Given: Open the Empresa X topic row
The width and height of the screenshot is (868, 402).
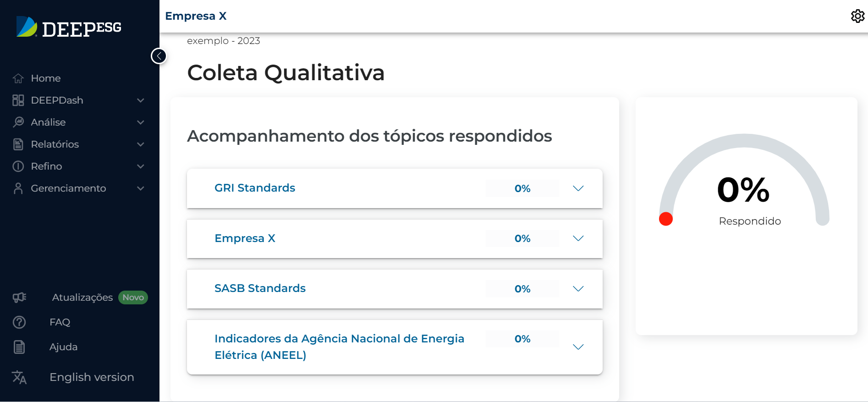Looking at the screenshot, I should tap(245, 238).
